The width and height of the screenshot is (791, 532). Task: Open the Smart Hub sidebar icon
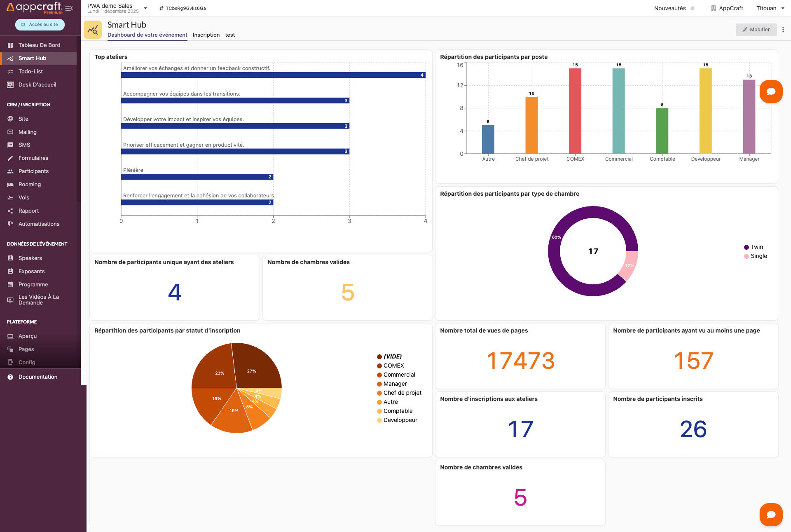10,59
